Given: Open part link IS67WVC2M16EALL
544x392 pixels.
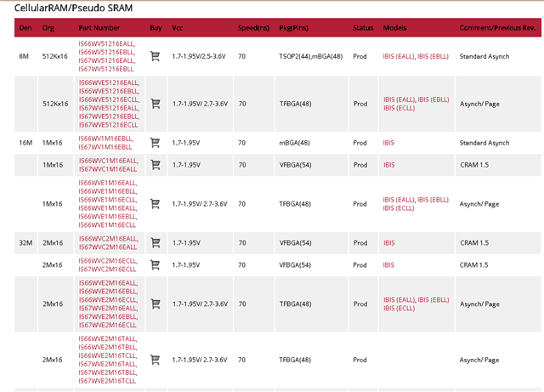Looking at the screenshot, I should coord(108,247).
